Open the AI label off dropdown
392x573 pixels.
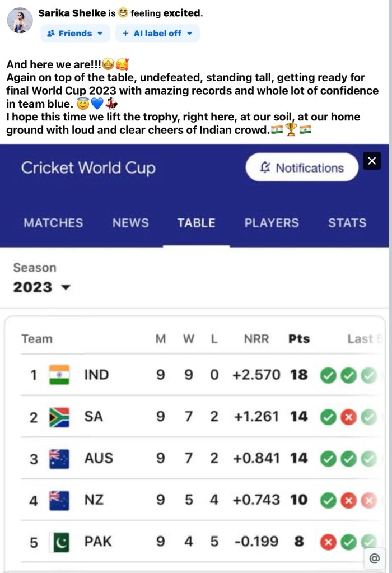pyautogui.click(x=157, y=34)
